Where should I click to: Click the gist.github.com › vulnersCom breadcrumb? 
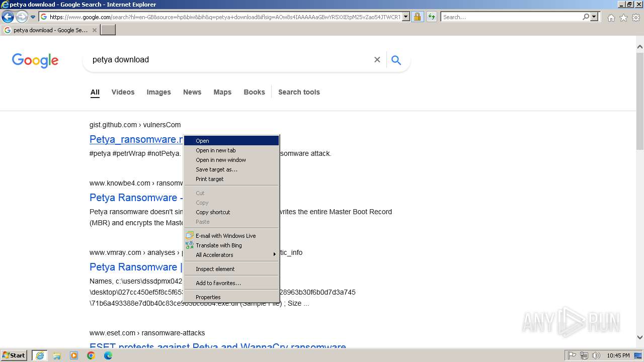point(135,125)
